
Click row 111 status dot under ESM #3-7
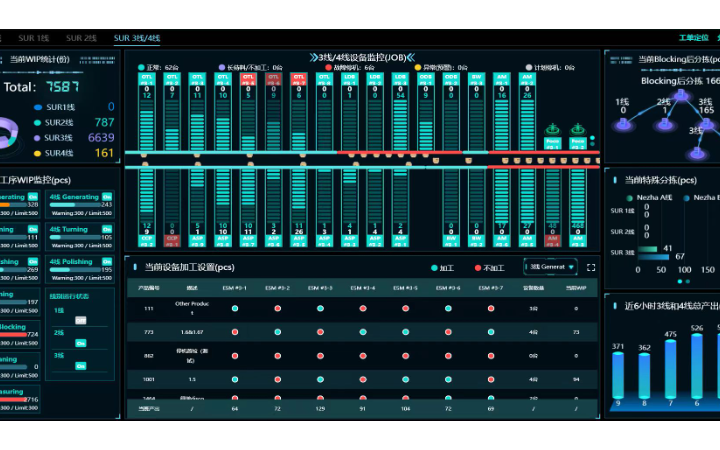pos(491,309)
